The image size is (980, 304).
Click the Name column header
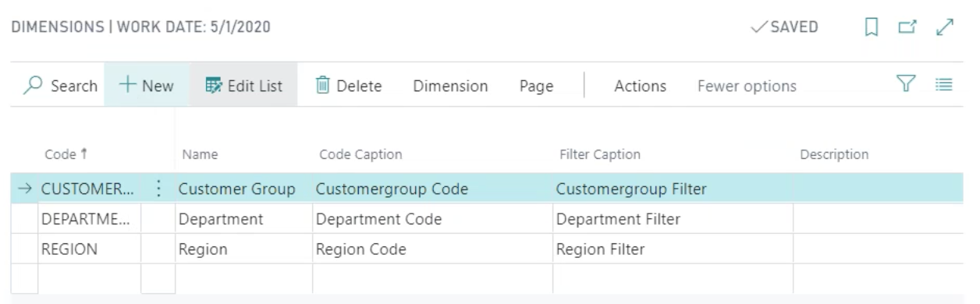click(200, 154)
